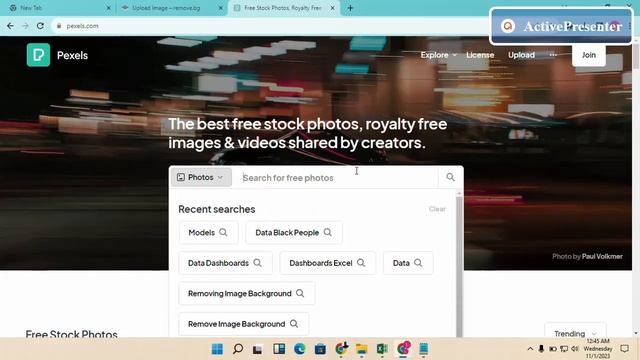Switch to the Upload Image remove.bg tab

pos(171,8)
